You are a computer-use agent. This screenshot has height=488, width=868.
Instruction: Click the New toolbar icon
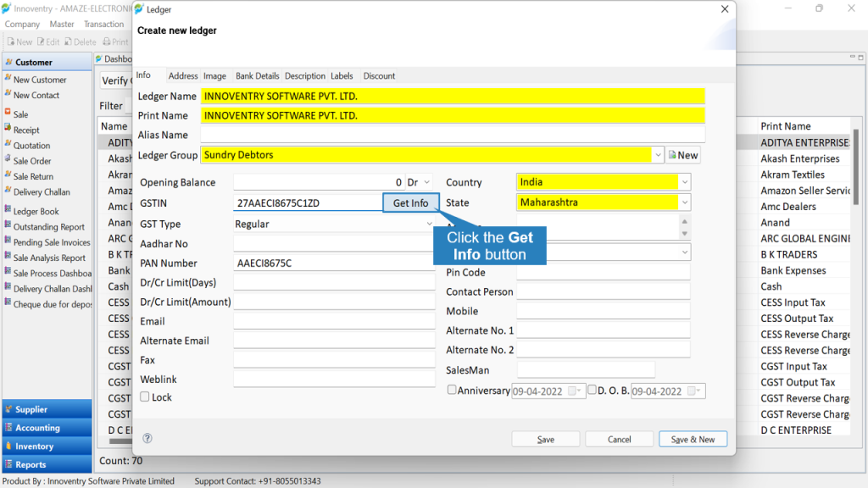10,42
